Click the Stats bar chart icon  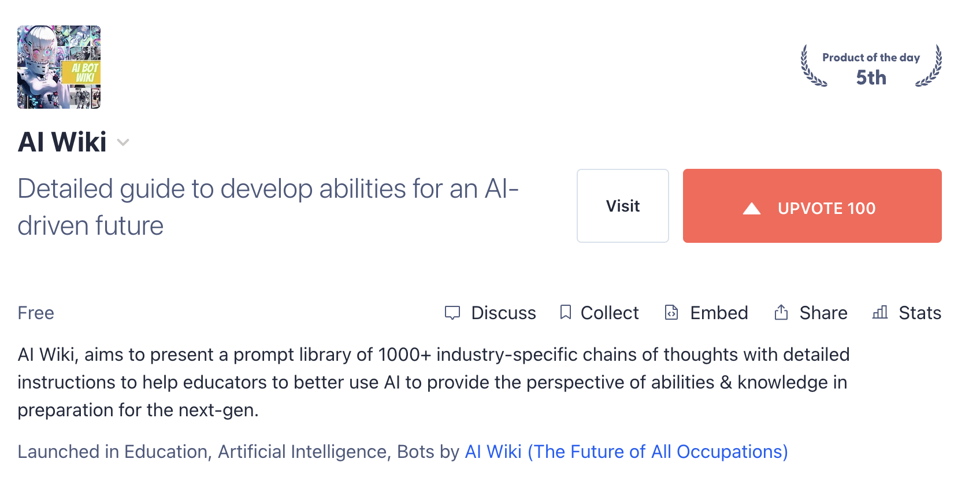click(x=879, y=313)
